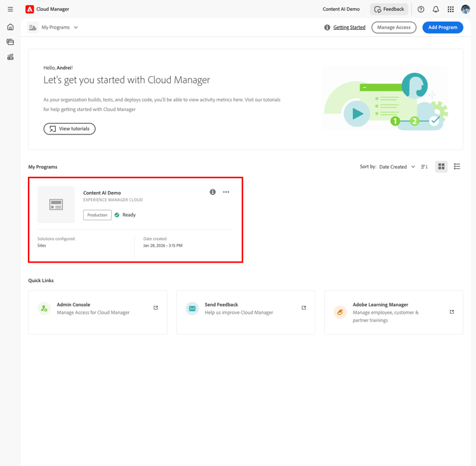This screenshot has height=466, width=476.
Task: Open the Admin Console quick link card
Action: click(x=98, y=313)
